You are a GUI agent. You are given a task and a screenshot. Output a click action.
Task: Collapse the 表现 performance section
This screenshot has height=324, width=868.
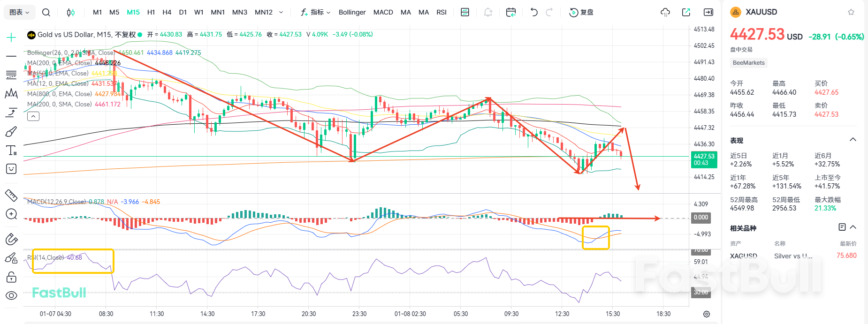(853, 140)
